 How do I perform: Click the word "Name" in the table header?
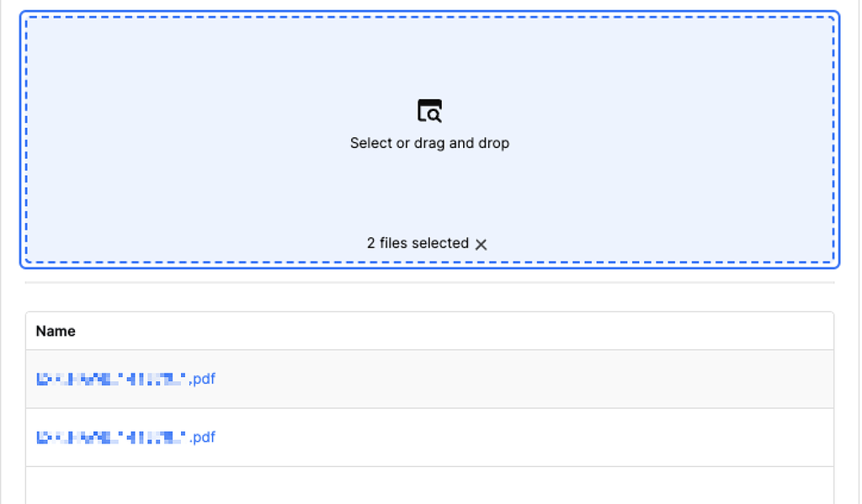(x=56, y=332)
